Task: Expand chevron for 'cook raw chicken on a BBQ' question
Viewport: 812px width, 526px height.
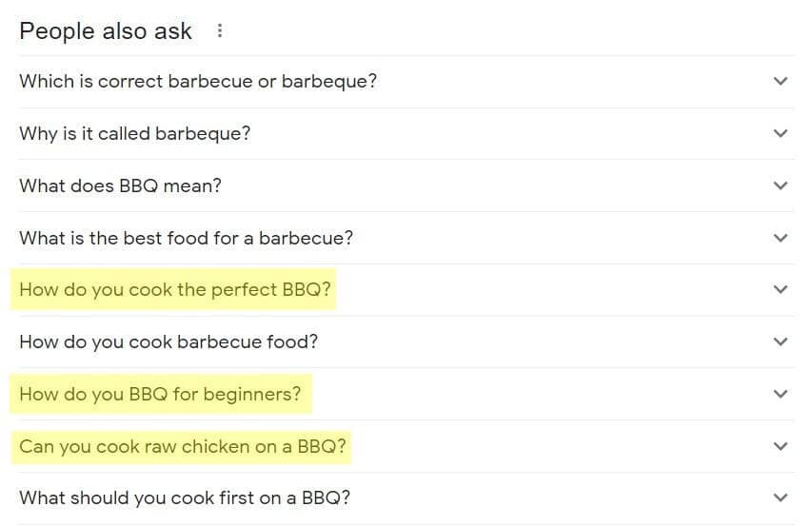Action: click(781, 446)
